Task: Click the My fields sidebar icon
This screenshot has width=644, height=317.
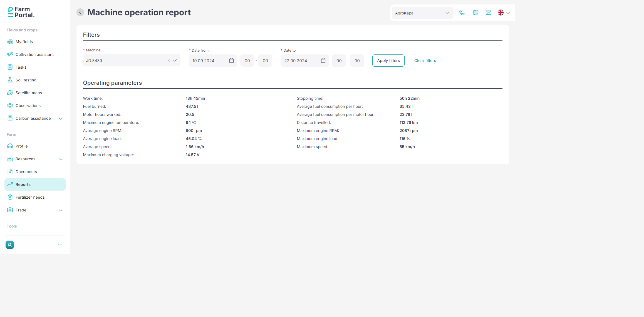Action: click(x=10, y=42)
